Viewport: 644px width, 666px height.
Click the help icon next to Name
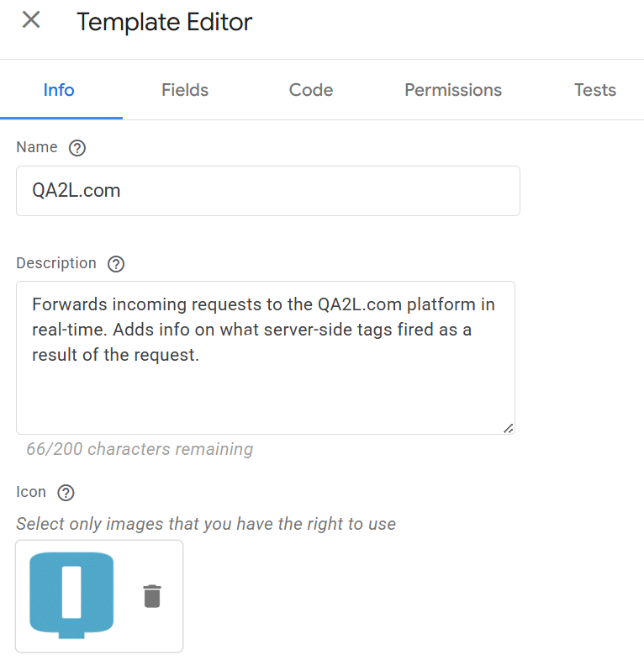point(77,148)
